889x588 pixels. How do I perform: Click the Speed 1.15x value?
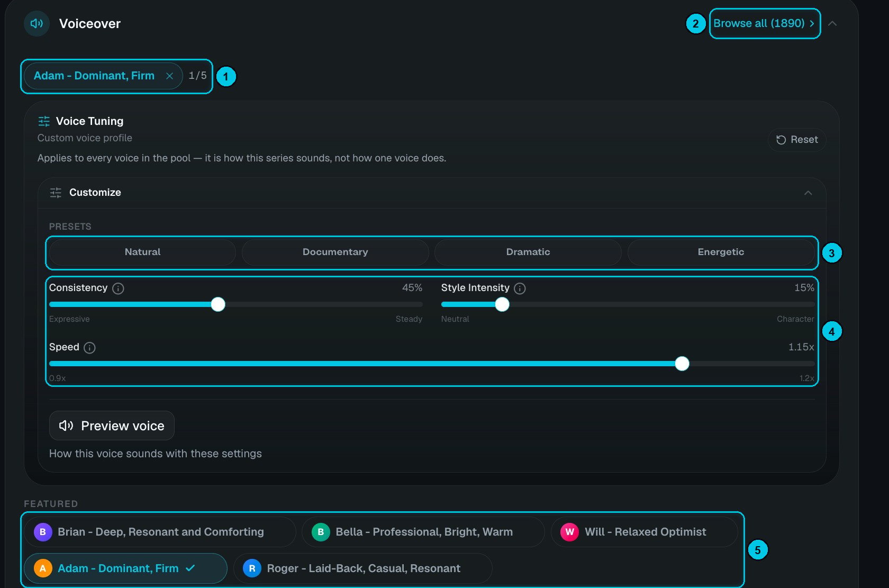pos(801,347)
